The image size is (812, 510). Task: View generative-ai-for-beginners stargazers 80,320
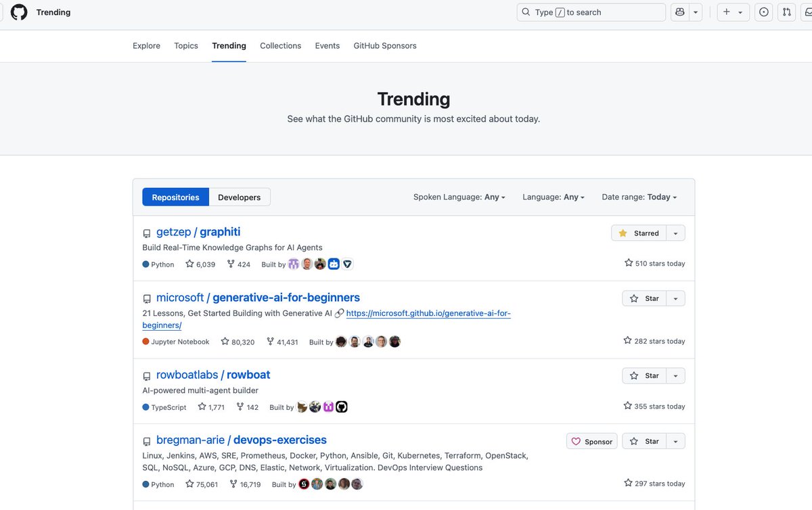[238, 342]
